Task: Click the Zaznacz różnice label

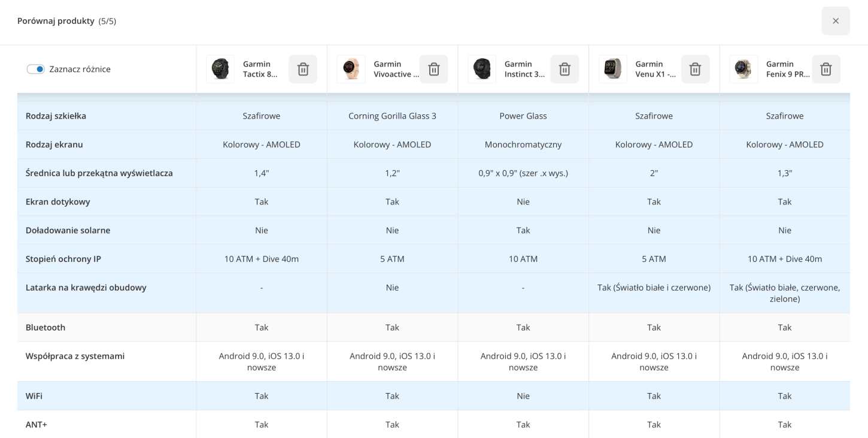Action: tap(80, 69)
